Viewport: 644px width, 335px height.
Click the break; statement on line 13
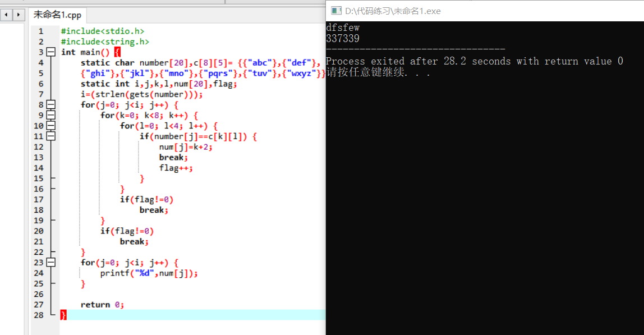[x=173, y=158]
